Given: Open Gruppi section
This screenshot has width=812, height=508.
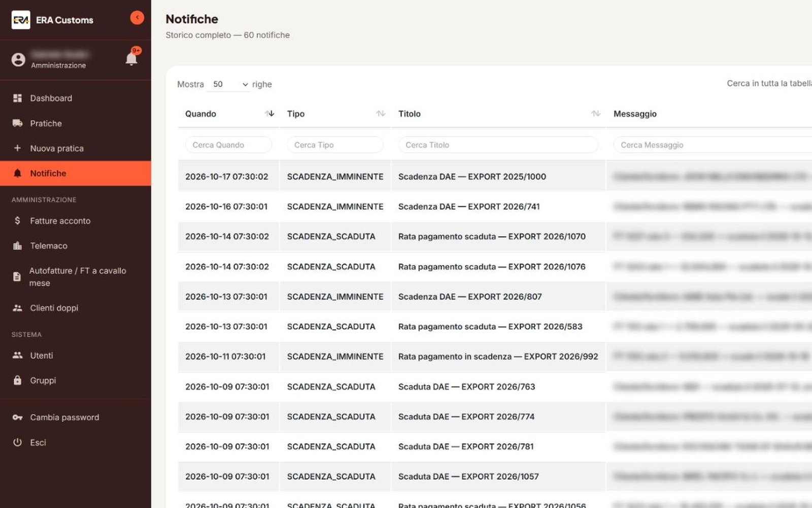Looking at the screenshot, I should tap(76, 380).
